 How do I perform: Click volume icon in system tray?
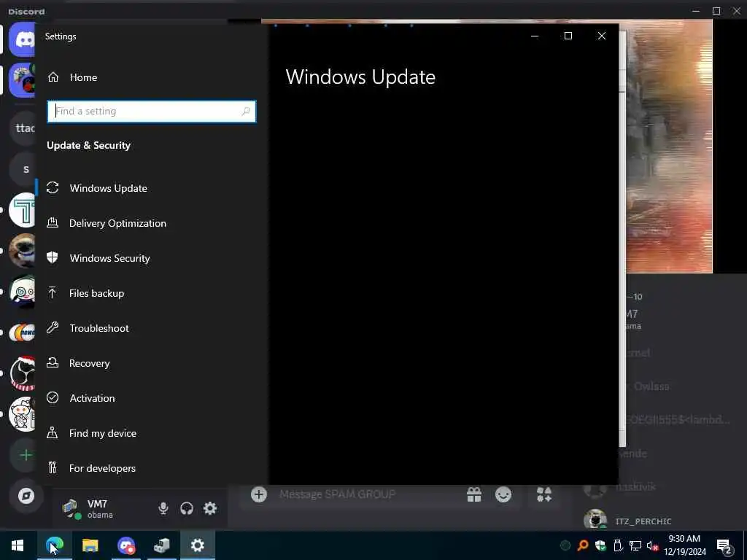652,545
